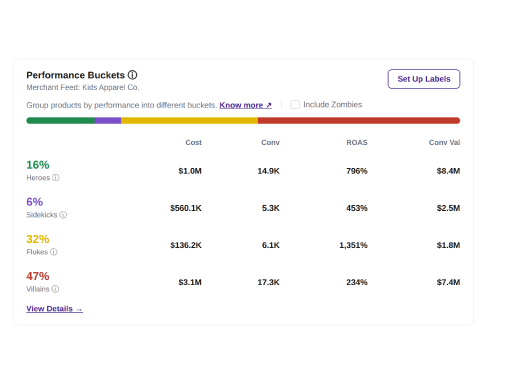This screenshot has height=384, width=512.
Task: Select the Conv column header
Action: pyautogui.click(x=270, y=143)
